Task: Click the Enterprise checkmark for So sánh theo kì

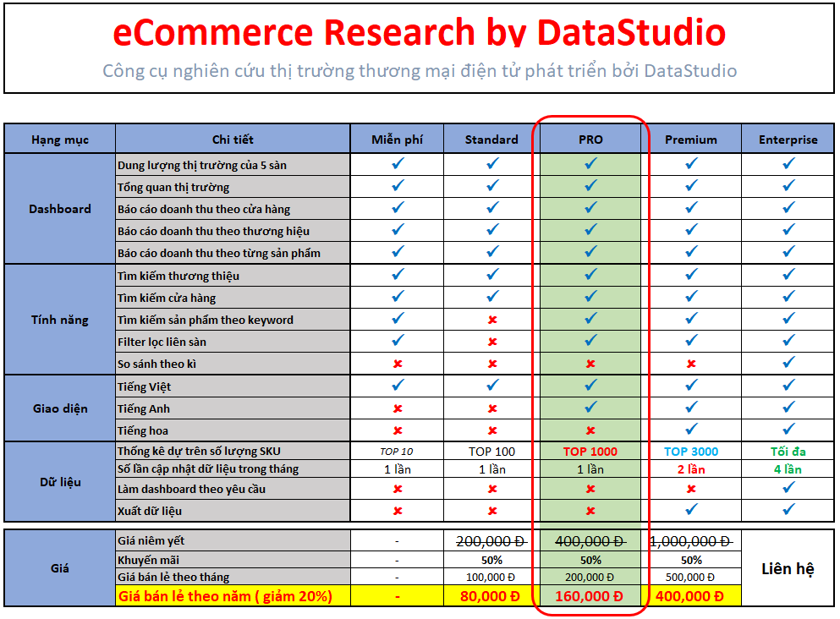Action: [788, 363]
